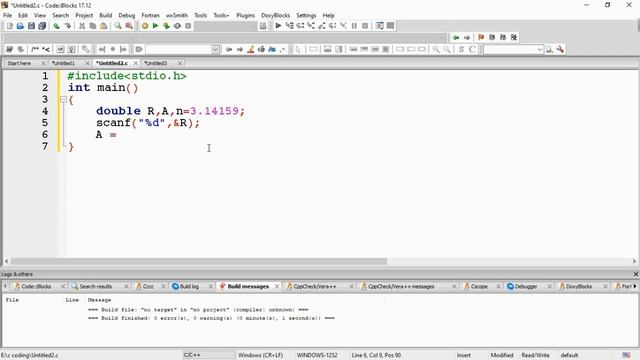Click the debugger Pause icon
This screenshot has height=360, width=640.
pos(354,26)
